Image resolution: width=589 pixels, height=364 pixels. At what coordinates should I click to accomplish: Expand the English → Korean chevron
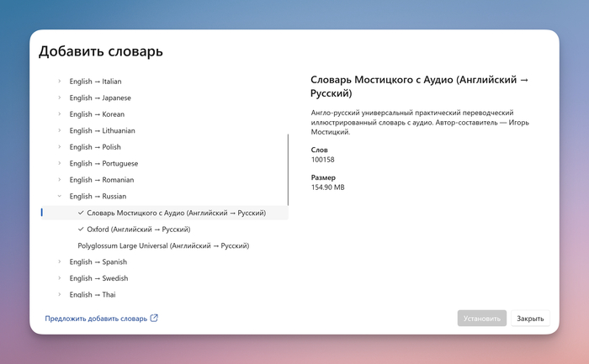click(59, 114)
